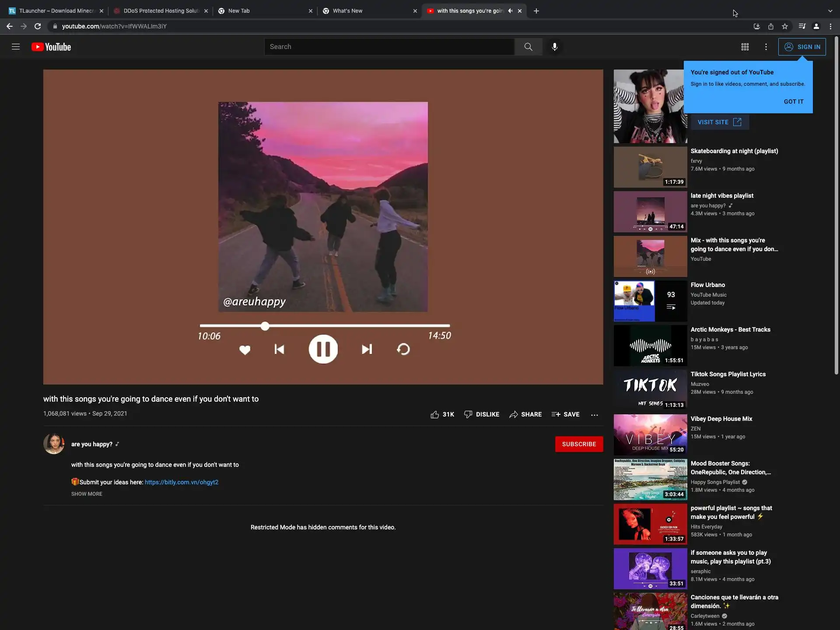This screenshot has width=840, height=630.
Task: Save video to a playlist
Action: point(565,414)
